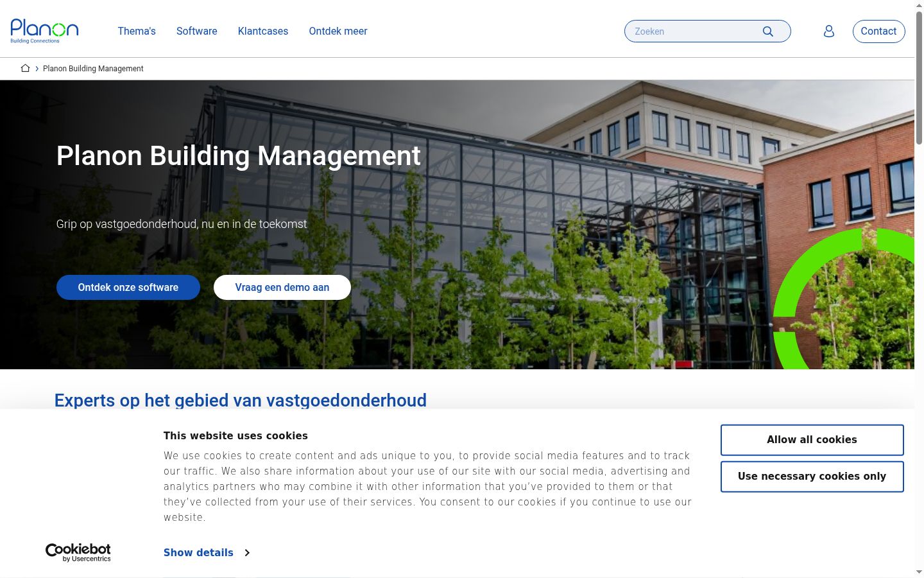
Task: Click Vraag een demo aan button
Action: (x=282, y=287)
